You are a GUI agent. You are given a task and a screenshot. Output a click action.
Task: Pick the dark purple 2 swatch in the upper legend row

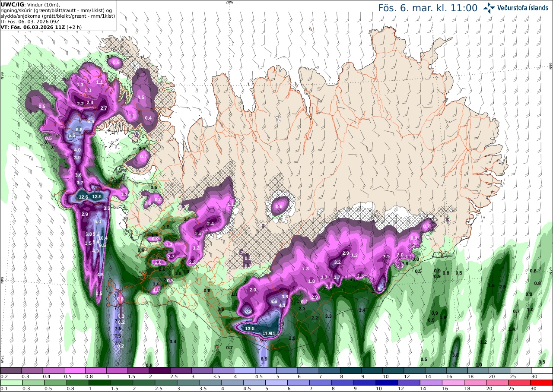[160, 370]
